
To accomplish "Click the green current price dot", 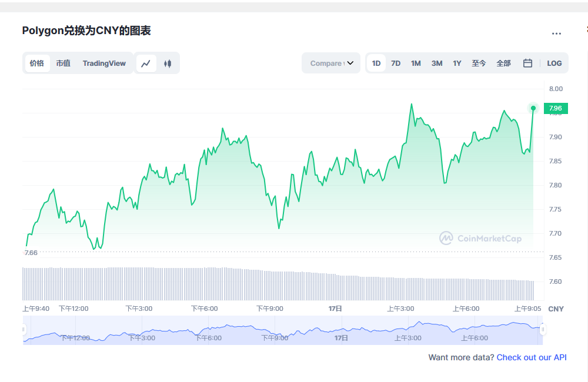I will pyautogui.click(x=533, y=108).
